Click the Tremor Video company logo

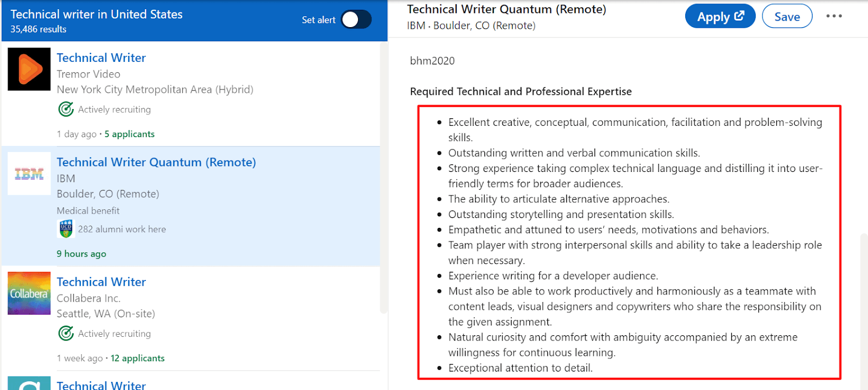(x=29, y=69)
